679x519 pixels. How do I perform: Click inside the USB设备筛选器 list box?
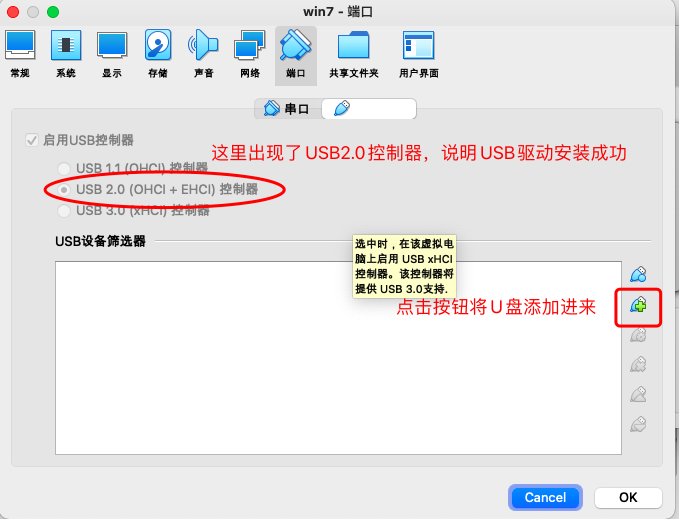(338, 358)
